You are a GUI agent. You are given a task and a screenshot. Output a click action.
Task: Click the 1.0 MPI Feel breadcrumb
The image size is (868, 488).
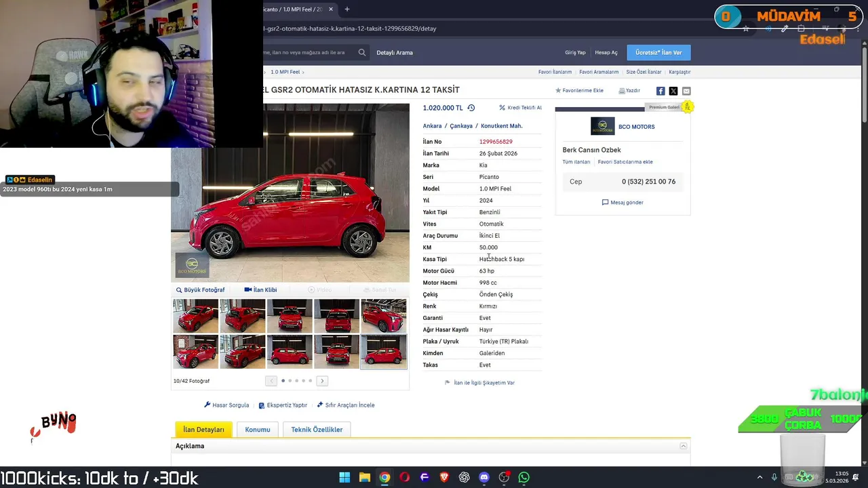(285, 72)
